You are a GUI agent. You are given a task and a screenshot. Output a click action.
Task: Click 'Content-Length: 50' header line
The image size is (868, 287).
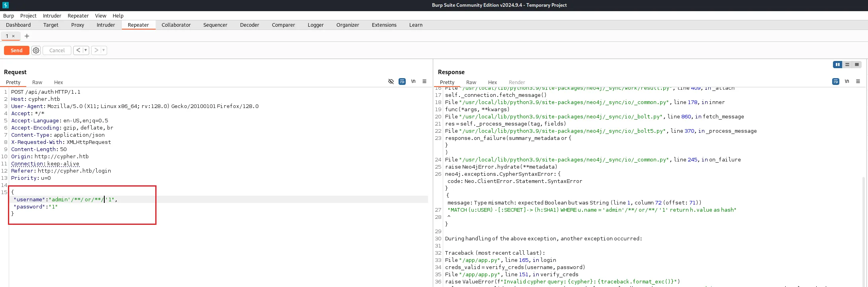point(39,149)
